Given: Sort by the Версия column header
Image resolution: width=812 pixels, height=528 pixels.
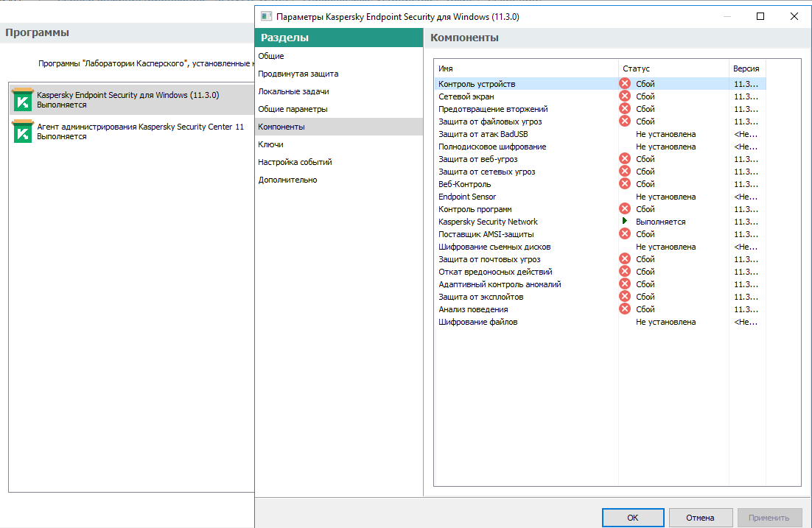Looking at the screenshot, I should 747,68.
